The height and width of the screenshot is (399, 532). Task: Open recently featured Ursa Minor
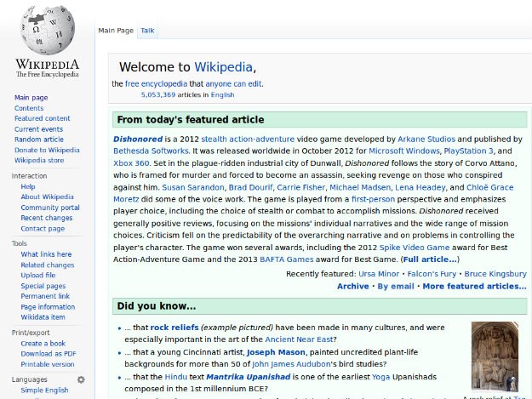point(379,274)
